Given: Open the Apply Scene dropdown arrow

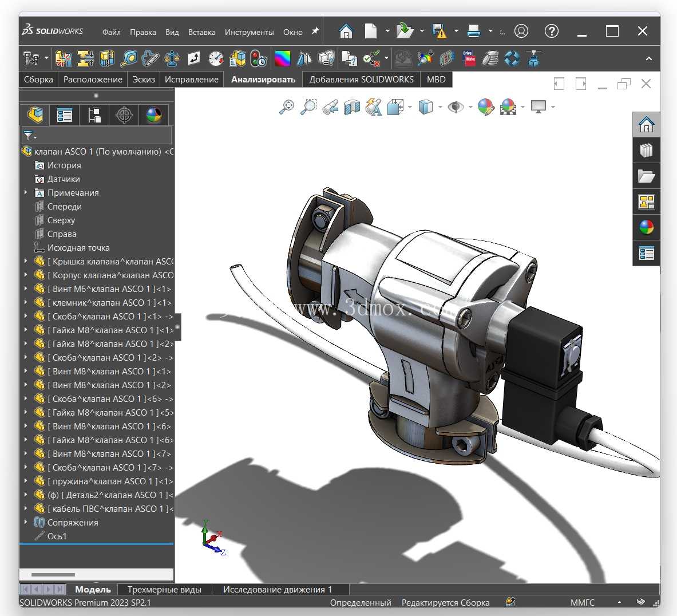Looking at the screenshot, I should [x=523, y=107].
